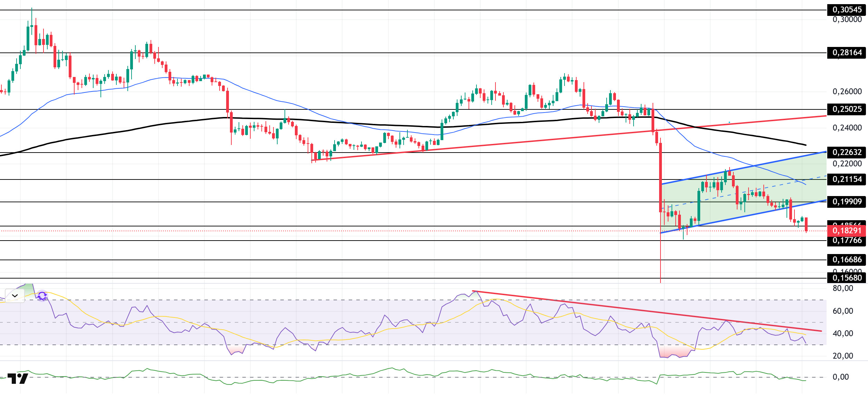Select the 0,28164 price level label
The width and height of the screenshot is (868, 399).
[846, 53]
